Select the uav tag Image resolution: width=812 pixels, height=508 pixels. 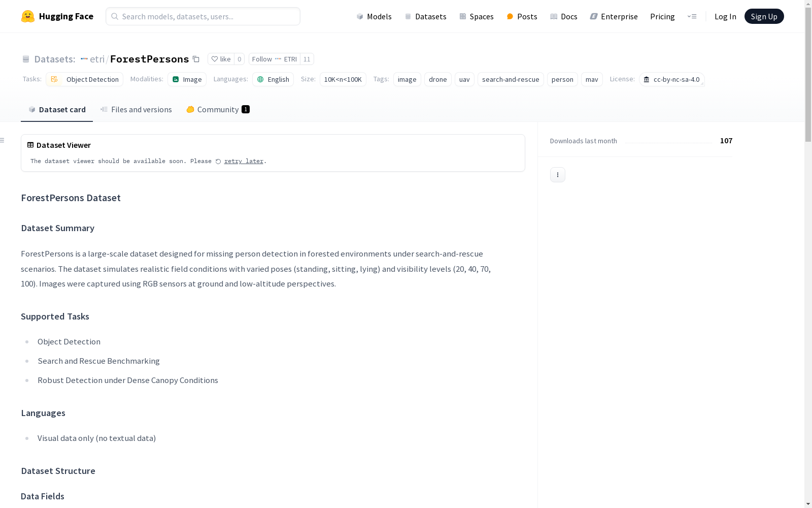[464, 79]
